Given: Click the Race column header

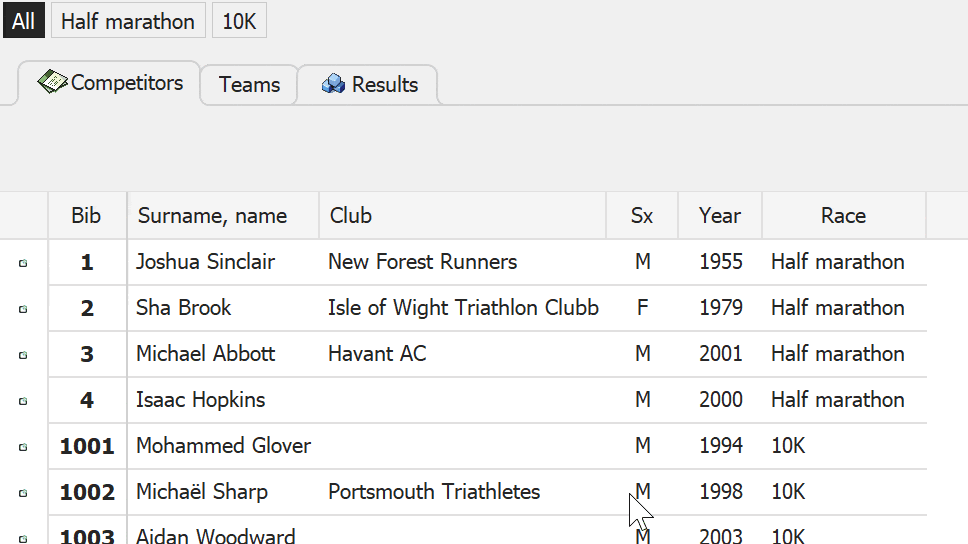Looking at the screenshot, I should click(x=843, y=216).
